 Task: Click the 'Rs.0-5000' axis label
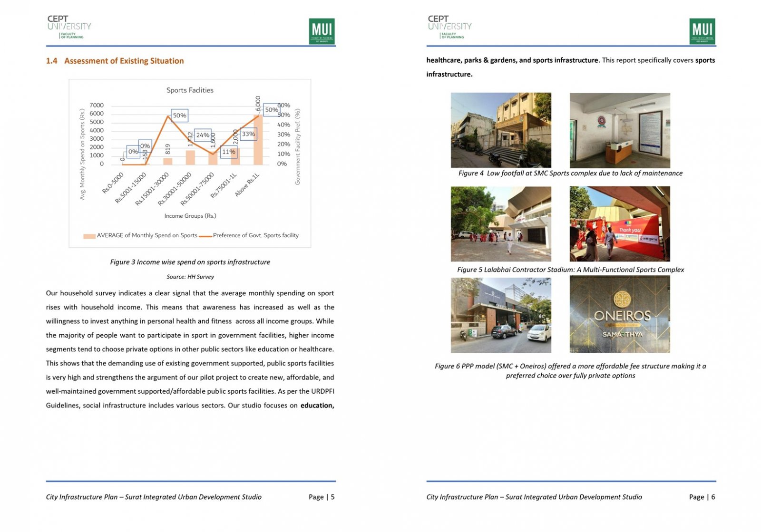pyautogui.click(x=113, y=183)
